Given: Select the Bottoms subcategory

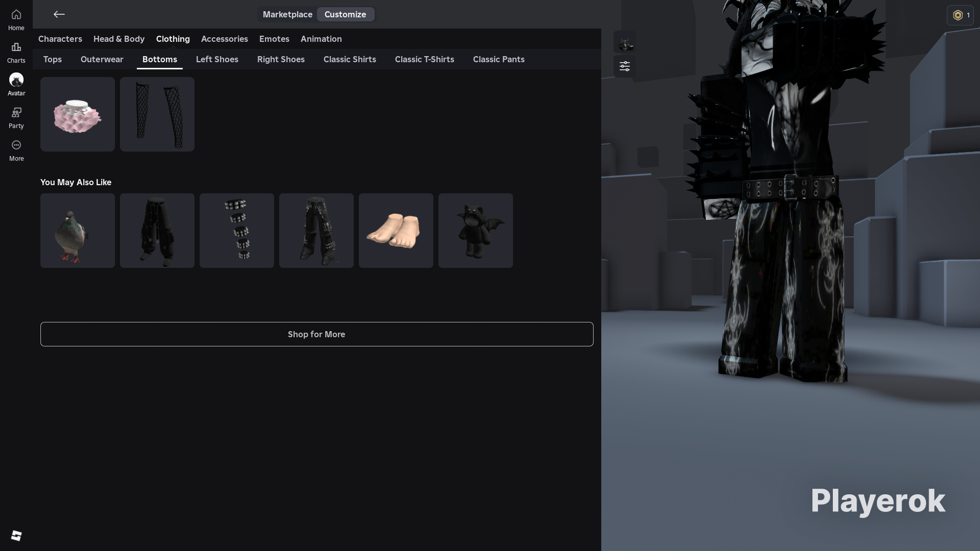Looking at the screenshot, I should (x=160, y=60).
